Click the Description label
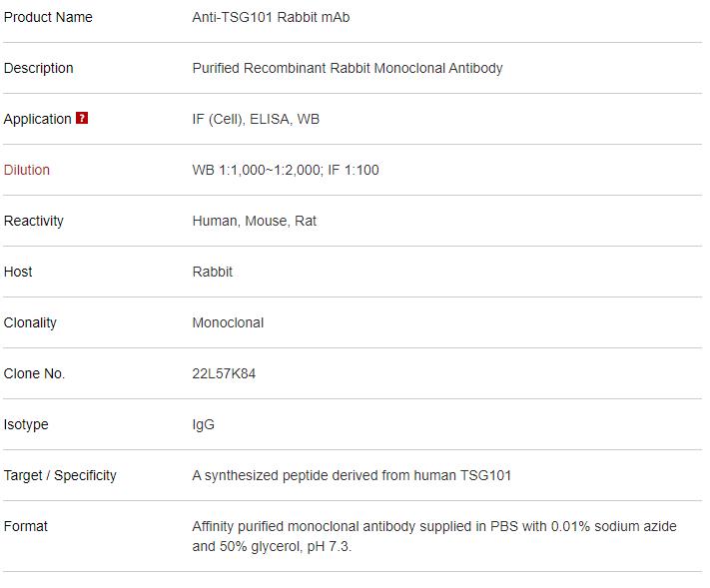 (x=39, y=68)
